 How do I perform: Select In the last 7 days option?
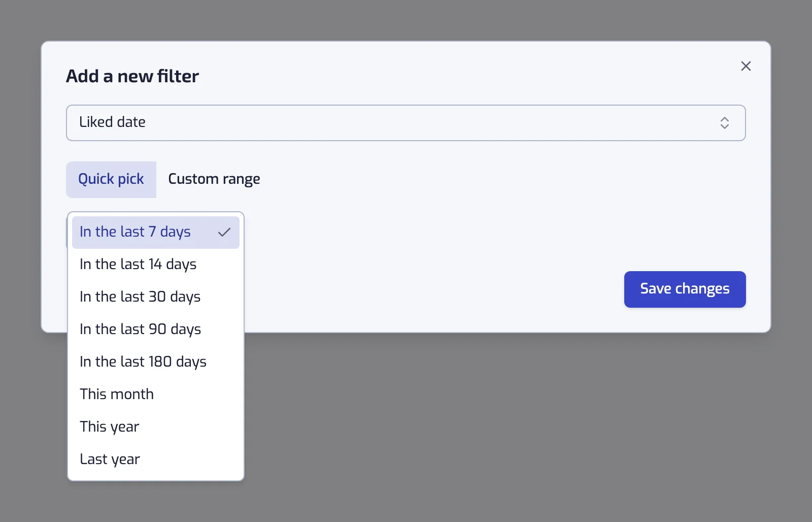click(x=155, y=233)
